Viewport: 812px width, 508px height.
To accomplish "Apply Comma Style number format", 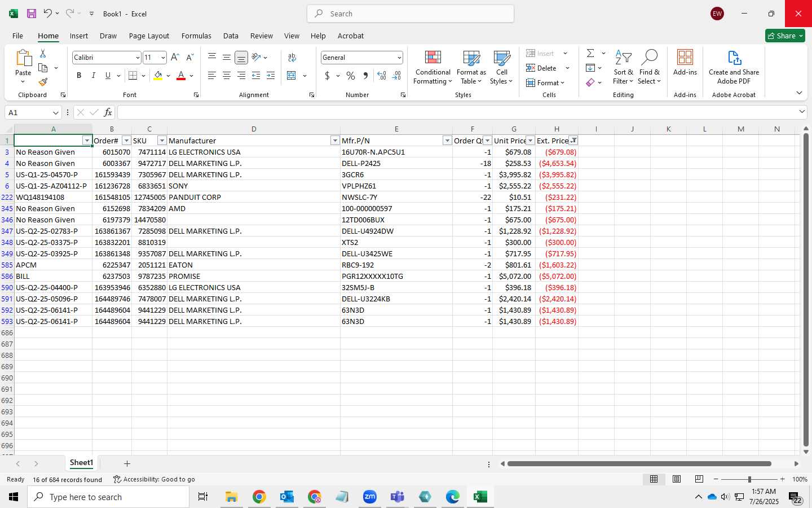I will click(365, 76).
